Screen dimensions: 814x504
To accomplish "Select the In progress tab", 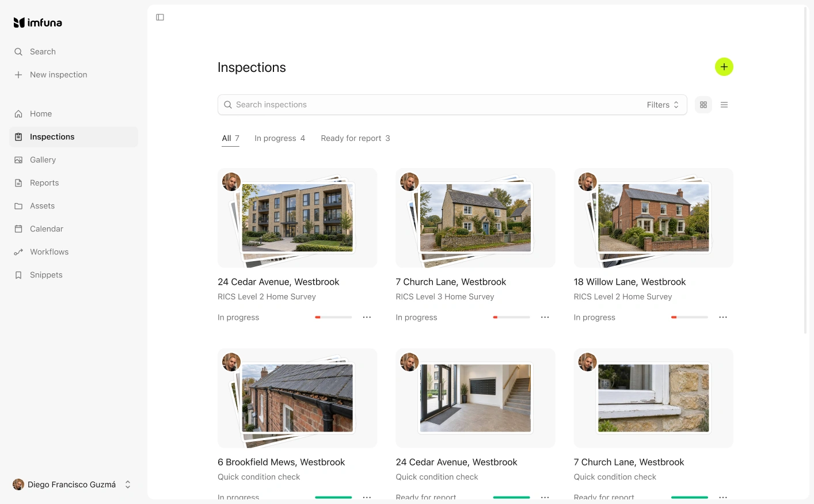I will click(280, 138).
